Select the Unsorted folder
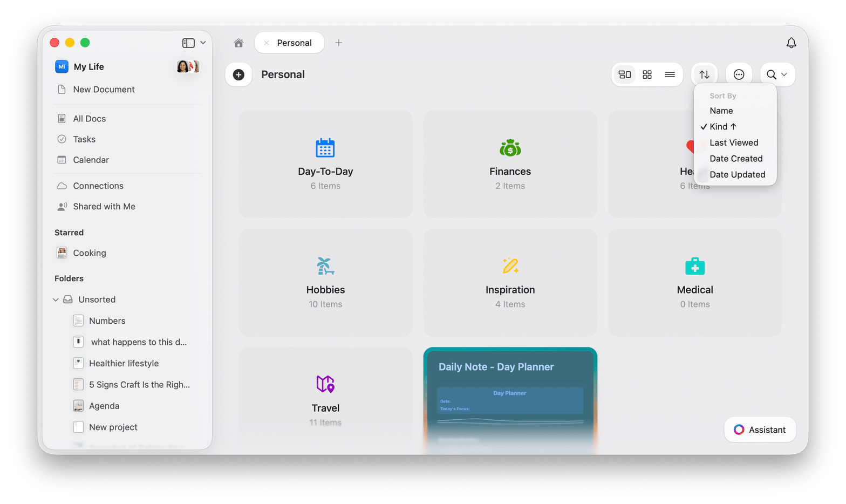The width and height of the screenshot is (846, 504). point(97,299)
